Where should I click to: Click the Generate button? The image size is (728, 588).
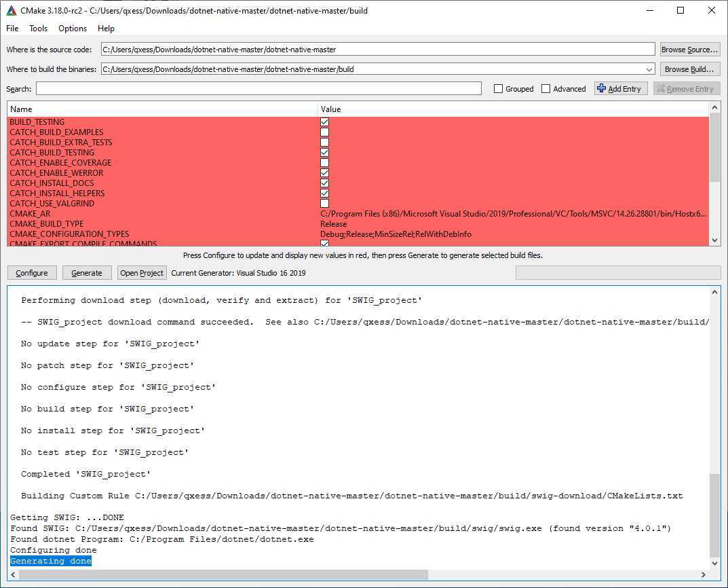[87, 273]
